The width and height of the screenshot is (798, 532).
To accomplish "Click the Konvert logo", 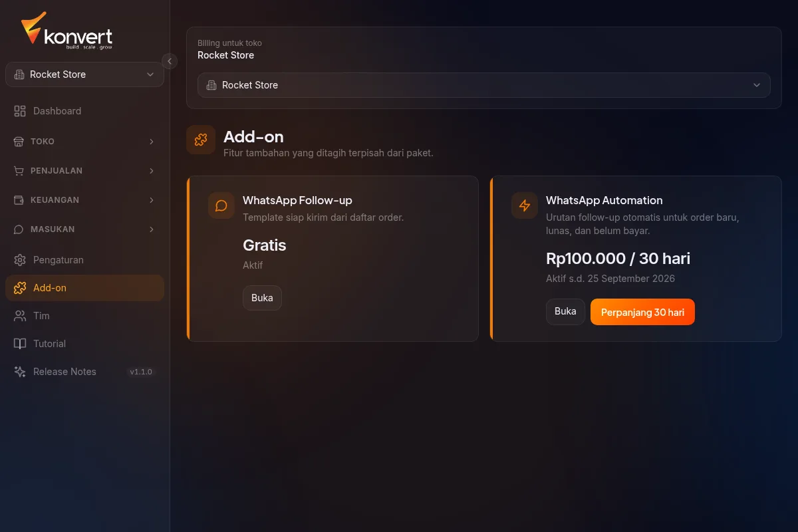I will 66,31.
